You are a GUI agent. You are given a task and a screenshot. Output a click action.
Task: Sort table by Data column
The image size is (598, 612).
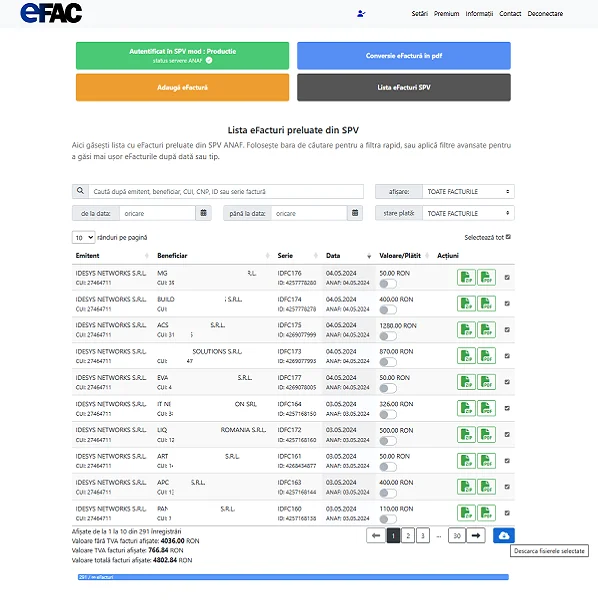click(348, 256)
